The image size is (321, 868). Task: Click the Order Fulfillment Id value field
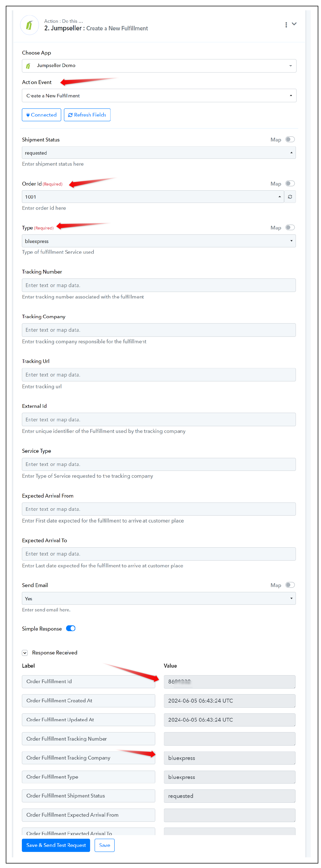[229, 682]
